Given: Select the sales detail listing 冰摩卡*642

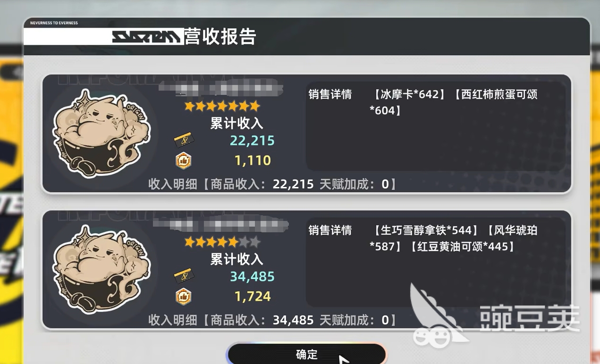Looking at the screenshot, I should point(408,94).
